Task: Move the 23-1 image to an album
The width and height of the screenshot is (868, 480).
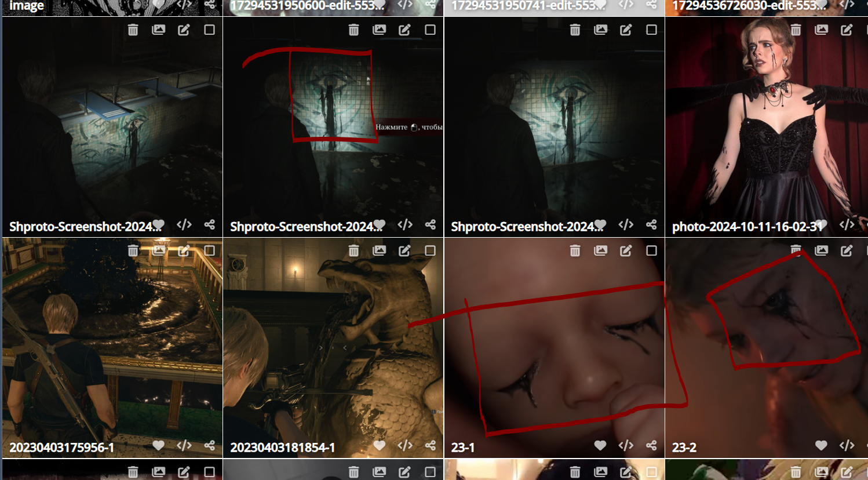Action: (600, 250)
